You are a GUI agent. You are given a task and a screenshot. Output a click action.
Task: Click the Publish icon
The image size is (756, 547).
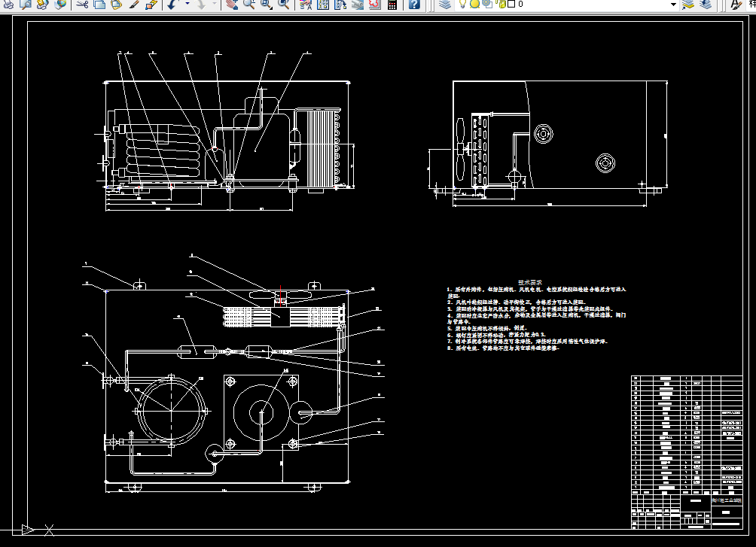tap(43, 4)
